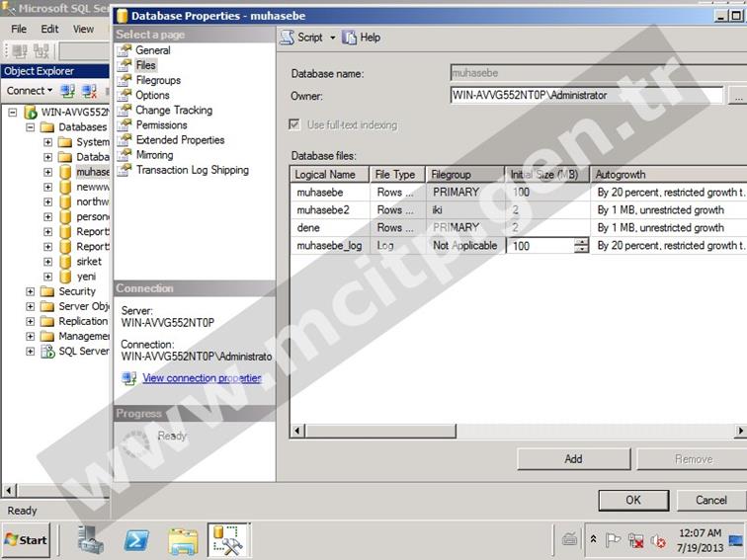The image size is (747, 560).
Task: Select the Management folder
Action: (x=83, y=336)
